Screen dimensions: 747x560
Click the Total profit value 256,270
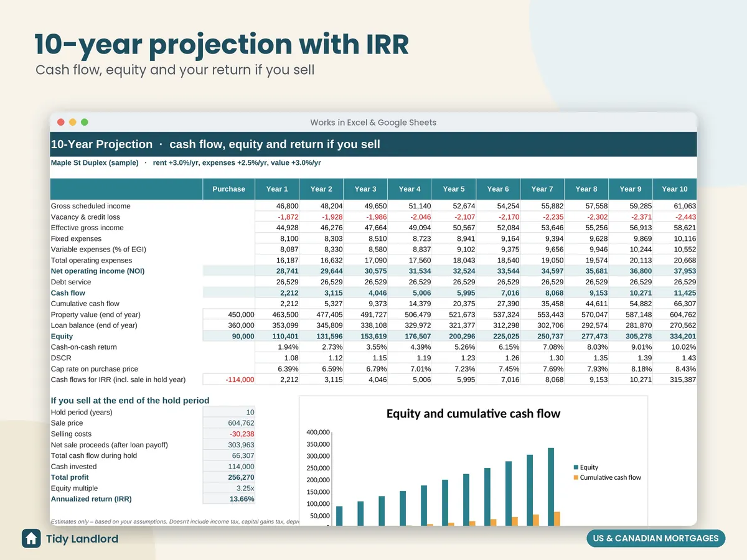229,477
